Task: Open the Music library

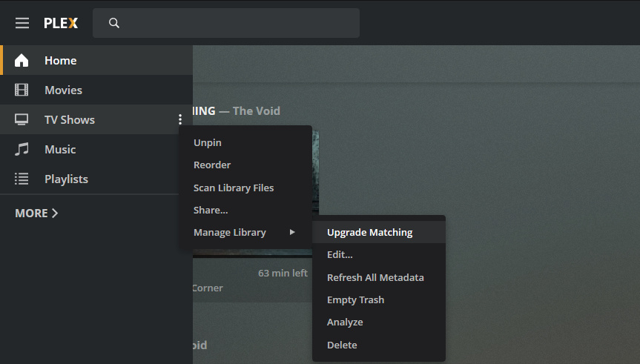Action: [x=96, y=149]
